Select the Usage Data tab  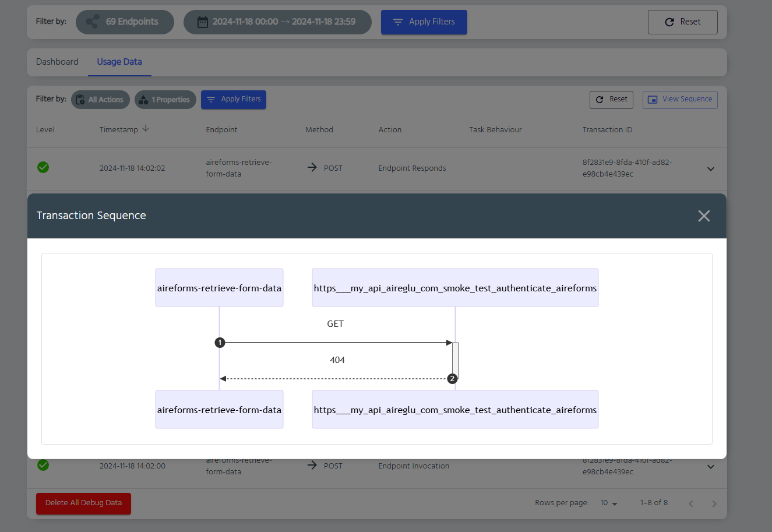[119, 62]
